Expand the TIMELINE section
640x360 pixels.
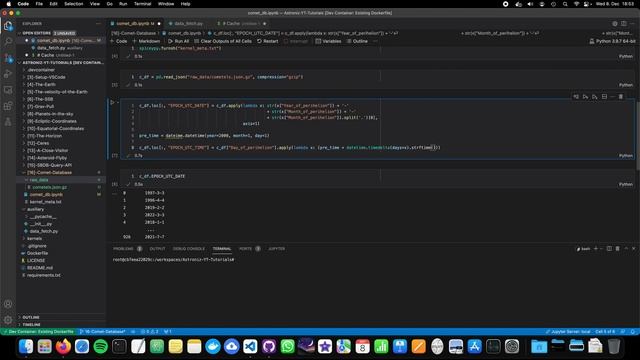(31, 324)
